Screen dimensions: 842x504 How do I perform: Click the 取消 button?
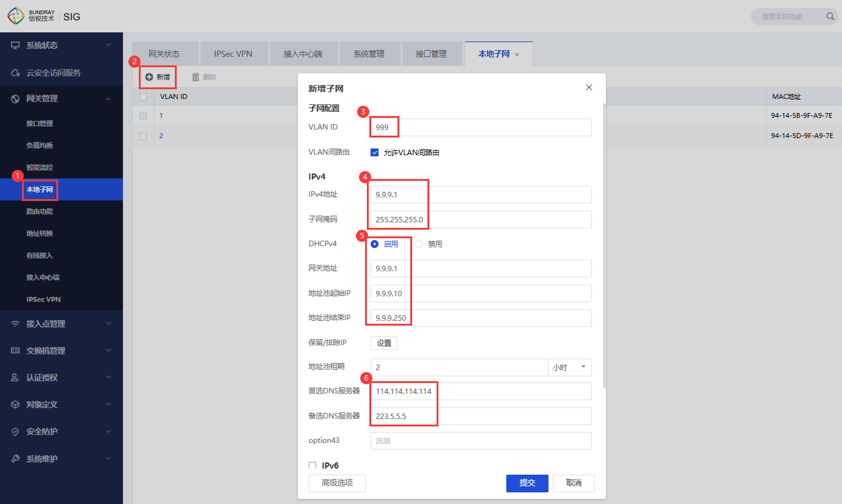[x=574, y=483]
